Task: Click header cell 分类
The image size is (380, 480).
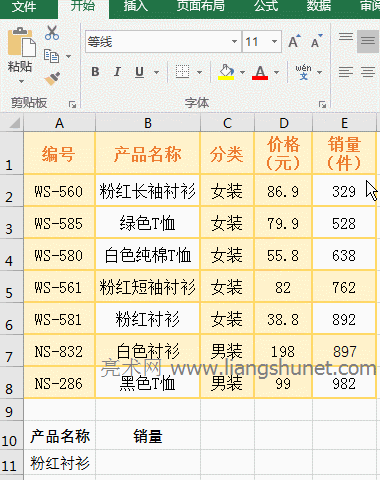Action: click(227, 153)
